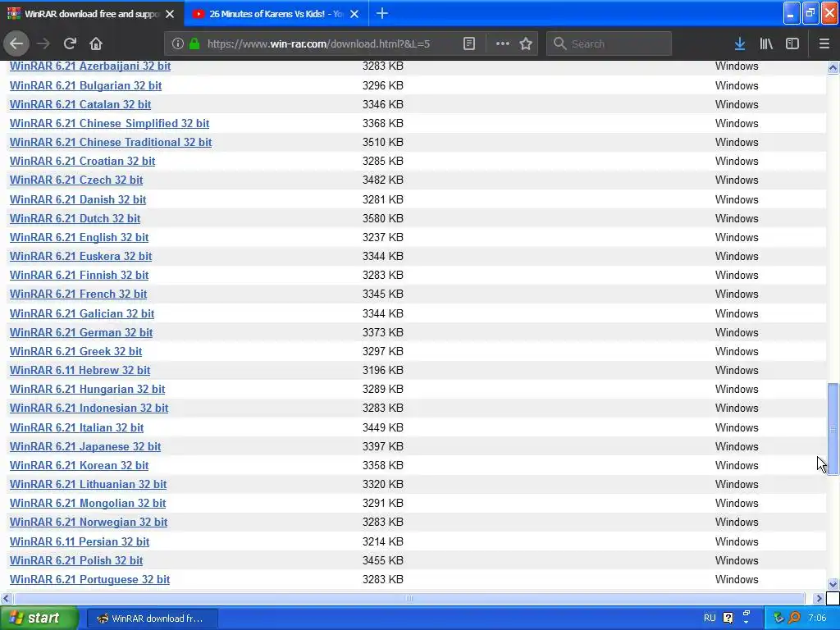The width and height of the screenshot is (840, 630).
Task: Open WinRAR 6.21 Italian 32 bit link
Action: [x=76, y=427]
